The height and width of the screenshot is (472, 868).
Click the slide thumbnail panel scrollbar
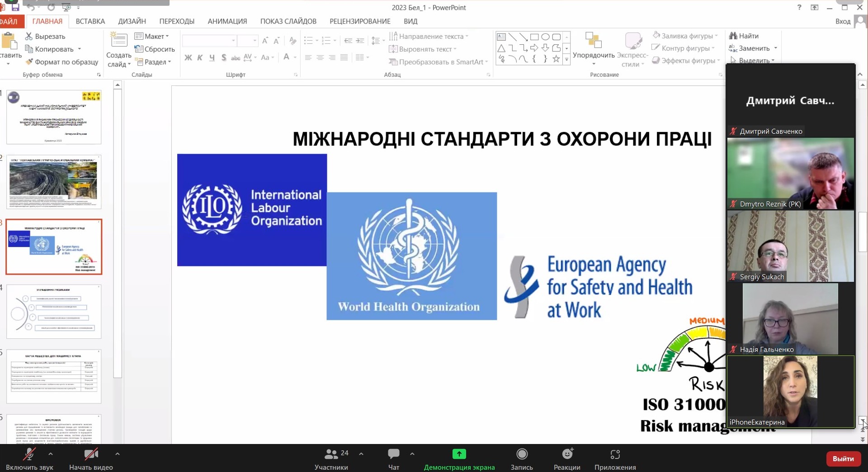[118, 233]
